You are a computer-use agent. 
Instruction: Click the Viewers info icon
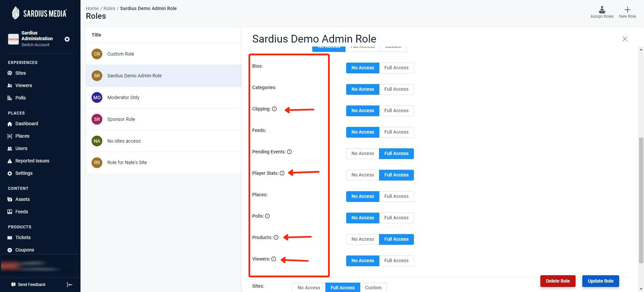point(274,259)
